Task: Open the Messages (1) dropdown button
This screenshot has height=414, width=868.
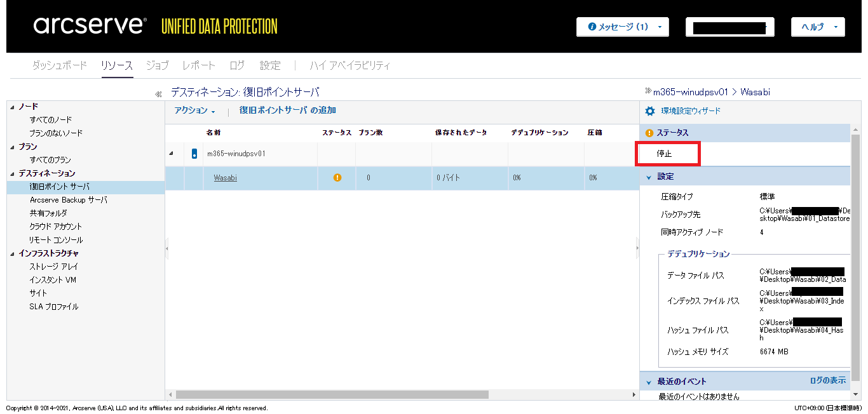Action: [x=622, y=27]
